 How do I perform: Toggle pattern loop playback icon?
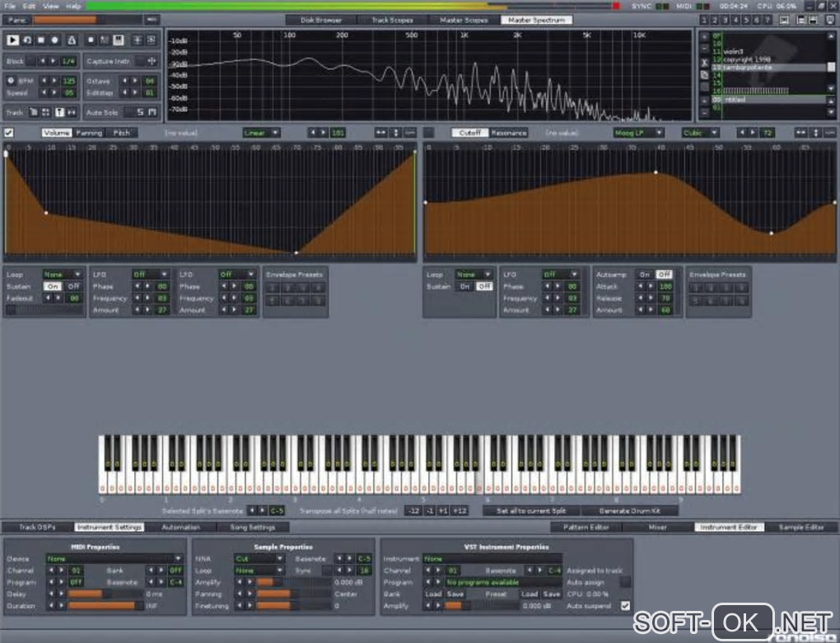27,40
